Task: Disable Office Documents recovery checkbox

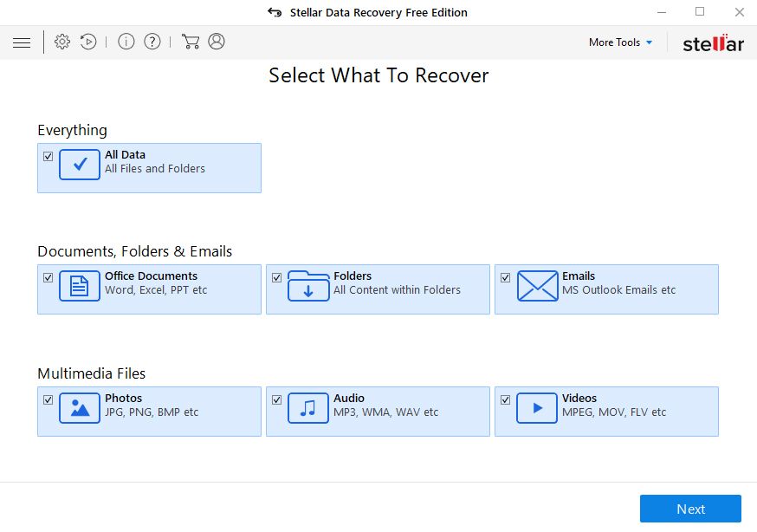Action: (x=47, y=276)
